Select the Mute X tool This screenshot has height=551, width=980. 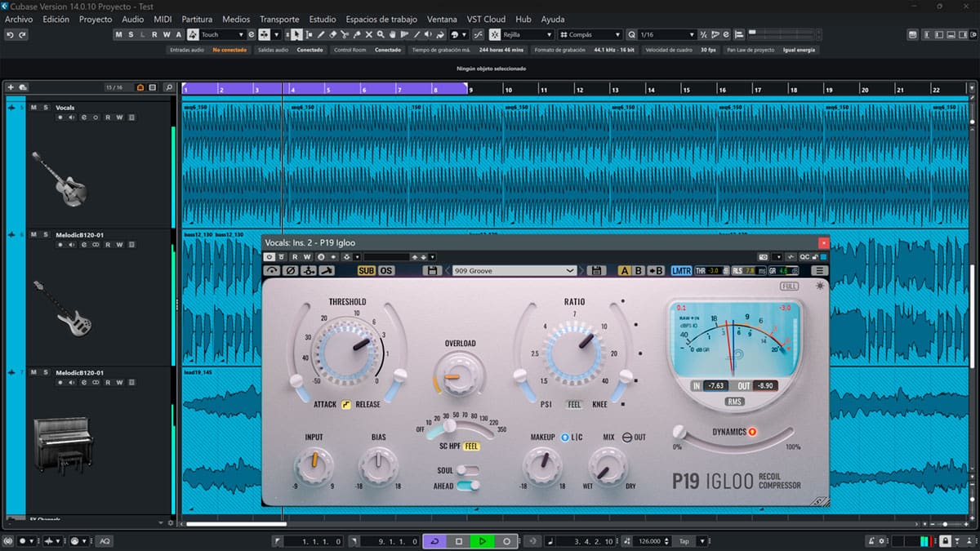tap(368, 35)
